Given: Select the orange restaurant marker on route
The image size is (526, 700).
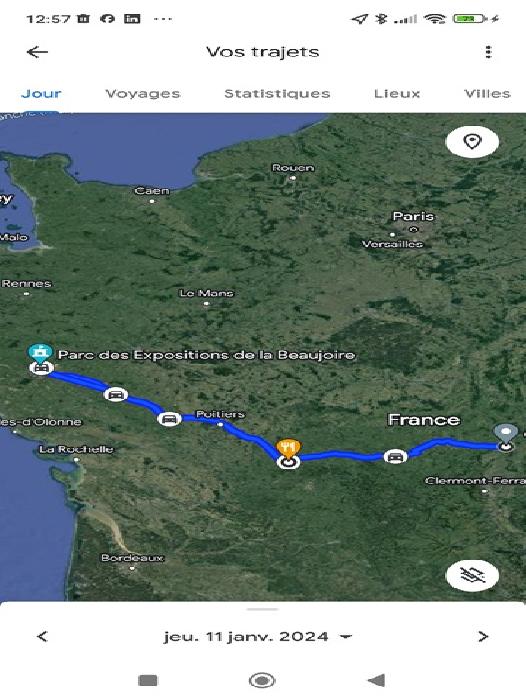Looking at the screenshot, I should coord(288,449).
